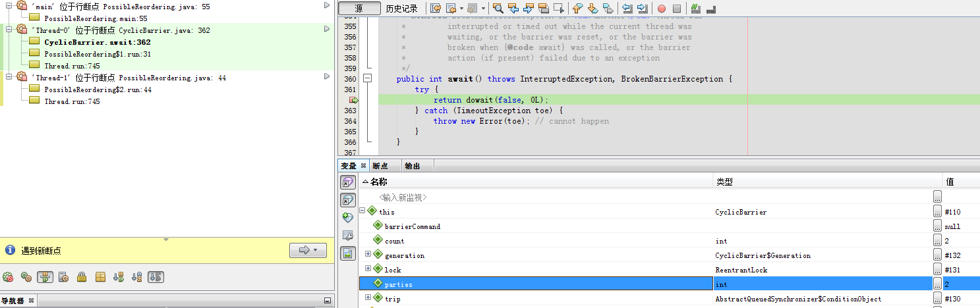The width and height of the screenshot is (980, 308).
Task: Click the Create New Watch diamond icon
Action: pos(348,217)
